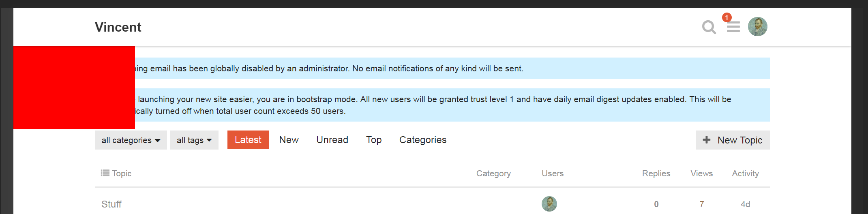This screenshot has width=868, height=214.
Task: Sort topics by Activity column
Action: (745, 173)
